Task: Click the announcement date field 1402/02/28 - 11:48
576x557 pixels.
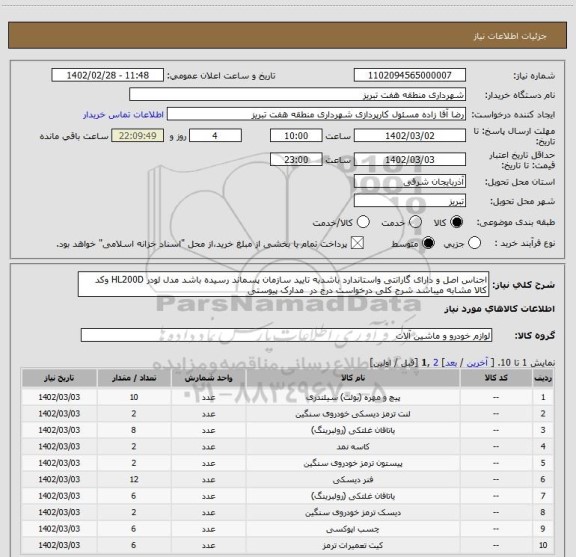Action: pyautogui.click(x=108, y=75)
